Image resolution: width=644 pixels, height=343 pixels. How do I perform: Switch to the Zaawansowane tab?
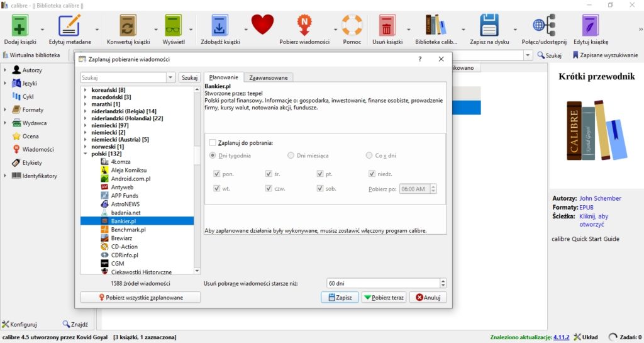point(268,77)
